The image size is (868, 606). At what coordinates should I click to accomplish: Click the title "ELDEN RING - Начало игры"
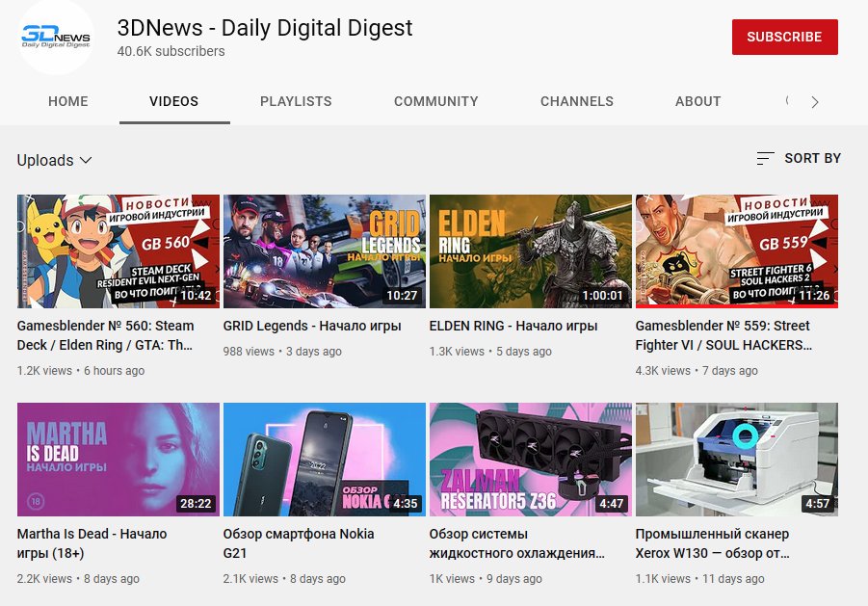(513, 326)
